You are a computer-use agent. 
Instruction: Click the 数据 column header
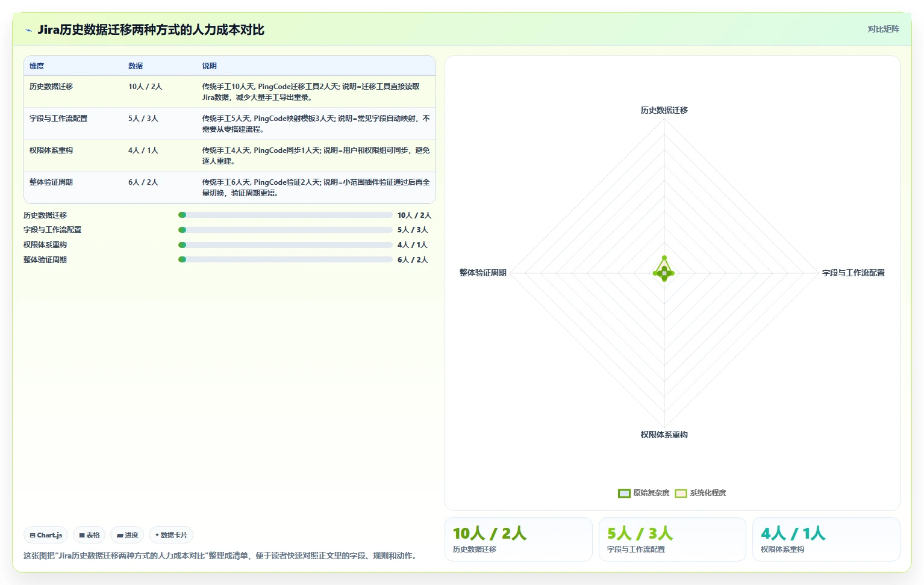coord(136,66)
